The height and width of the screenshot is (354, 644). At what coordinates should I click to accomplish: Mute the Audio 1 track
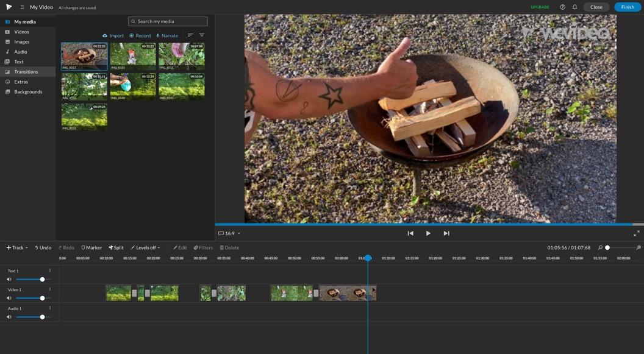9,317
